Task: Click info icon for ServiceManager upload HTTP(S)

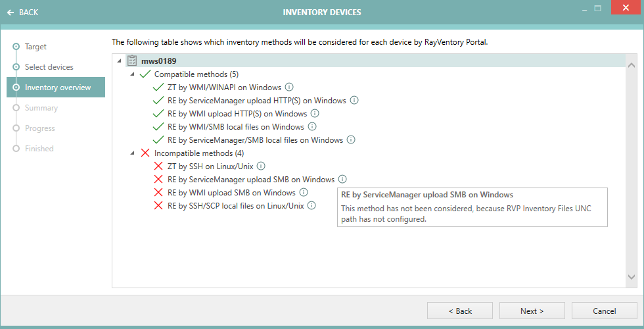Action: [354, 100]
